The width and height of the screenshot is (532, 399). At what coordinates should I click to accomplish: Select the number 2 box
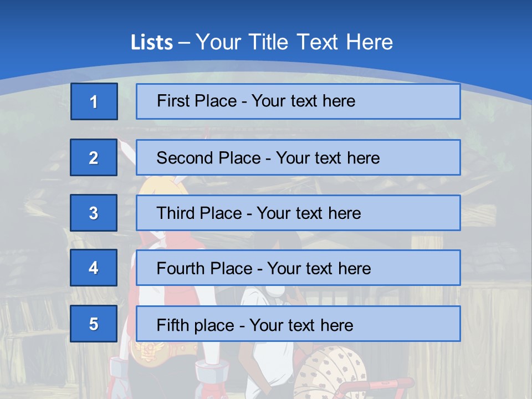pos(94,157)
